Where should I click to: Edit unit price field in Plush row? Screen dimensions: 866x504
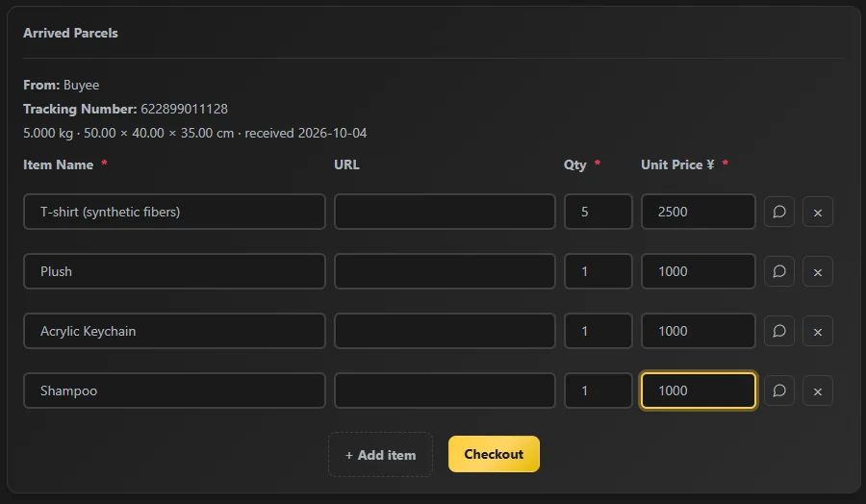tap(699, 271)
